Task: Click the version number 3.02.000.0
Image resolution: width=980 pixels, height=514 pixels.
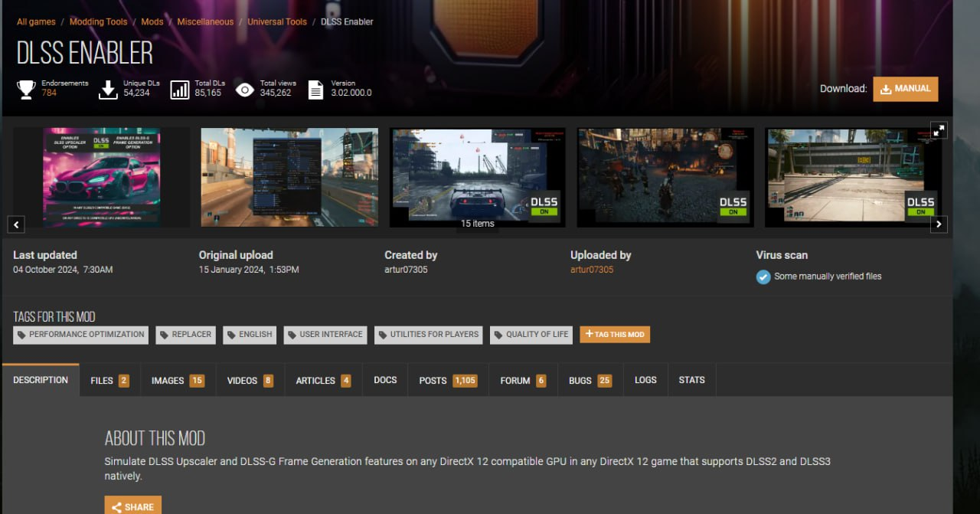Action: click(x=351, y=93)
